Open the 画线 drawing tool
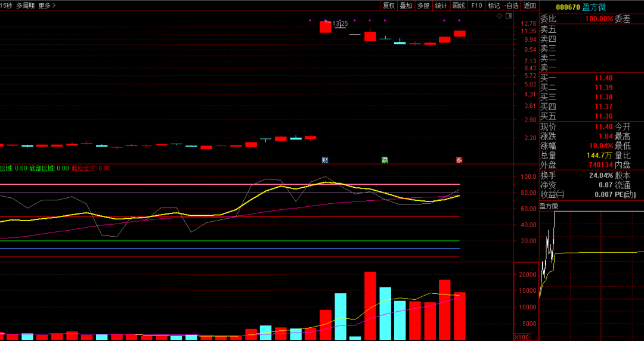Screen dimensions: 644x341 tap(459, 5)
